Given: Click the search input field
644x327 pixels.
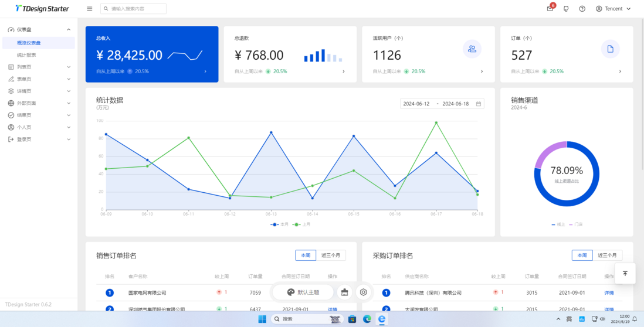Looking at the screenshot, I should tap(134, 9).
